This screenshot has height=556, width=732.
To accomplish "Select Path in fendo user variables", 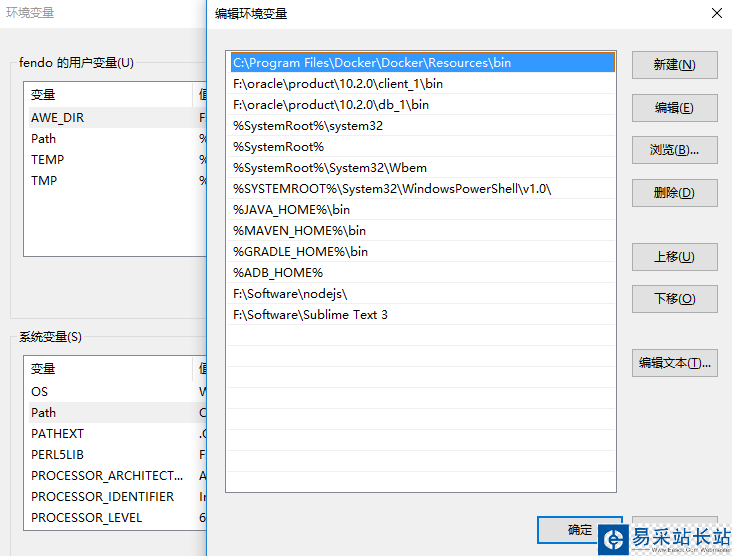I will [x=115, y=139].
